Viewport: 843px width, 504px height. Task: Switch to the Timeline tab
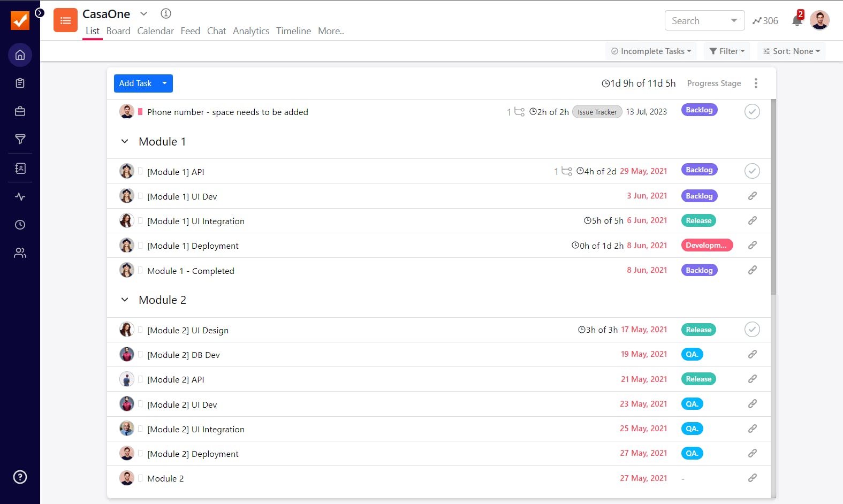[293, 31]
